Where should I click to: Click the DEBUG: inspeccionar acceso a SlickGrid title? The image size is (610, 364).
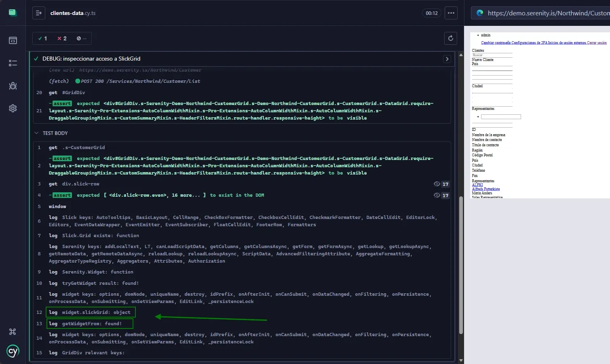click(x=91, y=59)
